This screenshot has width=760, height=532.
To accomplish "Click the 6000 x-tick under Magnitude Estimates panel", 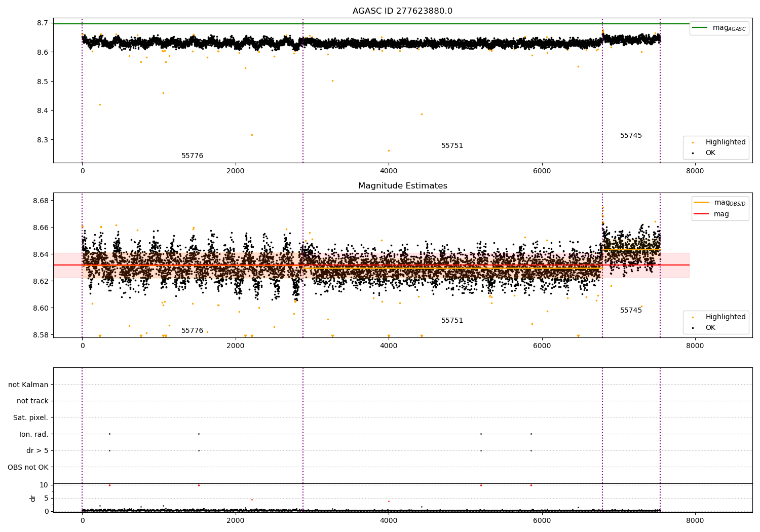I will (542, 346).
